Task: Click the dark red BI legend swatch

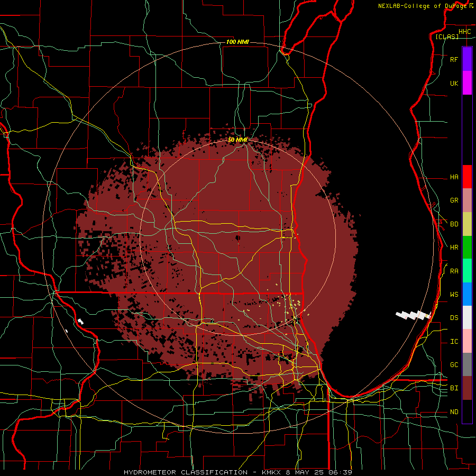Action: coord(467,388)
